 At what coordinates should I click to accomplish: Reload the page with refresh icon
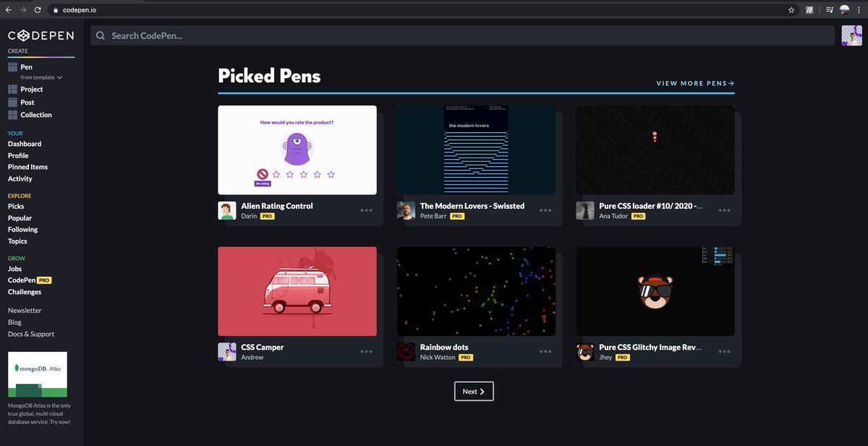click(38, 10)
